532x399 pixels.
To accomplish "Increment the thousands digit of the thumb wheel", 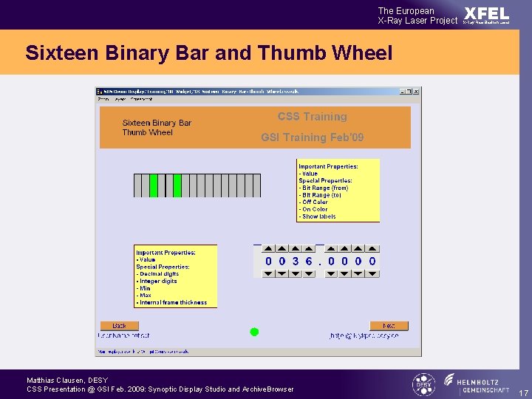I will pos(268,249).
